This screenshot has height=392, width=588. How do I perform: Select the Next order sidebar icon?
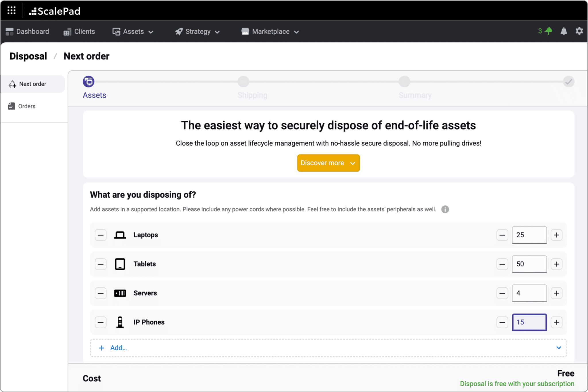tap(13, 84)
